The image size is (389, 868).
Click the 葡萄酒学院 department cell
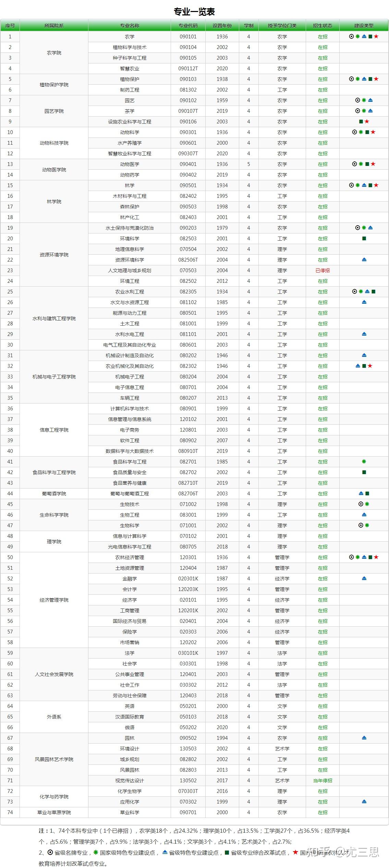click(x=54, y=494)
